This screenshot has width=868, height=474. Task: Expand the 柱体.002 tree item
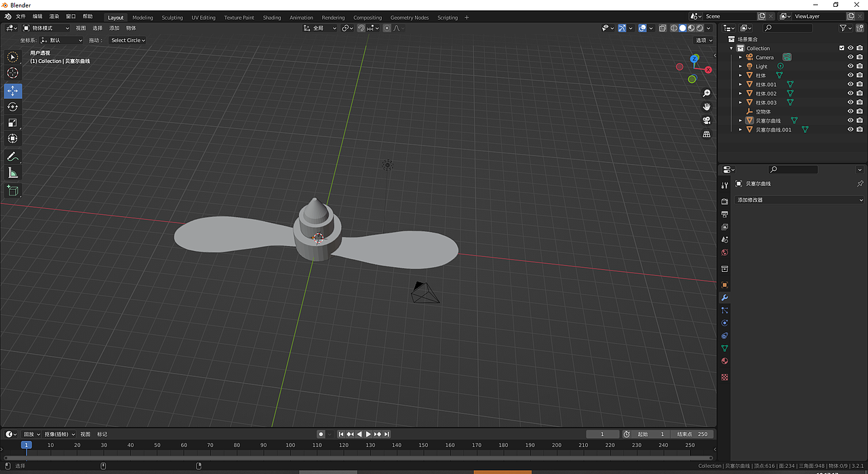coord(741,94)
